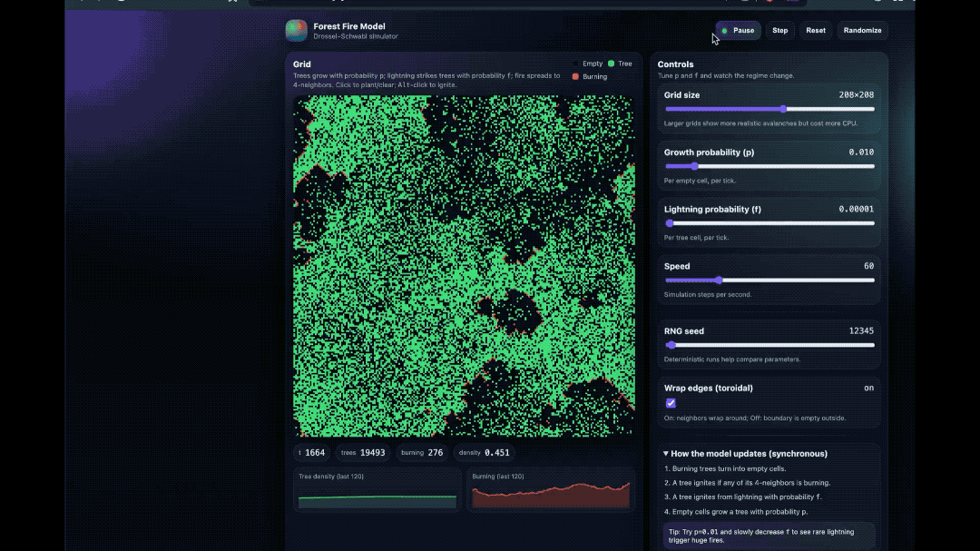Uncheck the Wrap edges (toroidal) checkbox

coord(671,403)
